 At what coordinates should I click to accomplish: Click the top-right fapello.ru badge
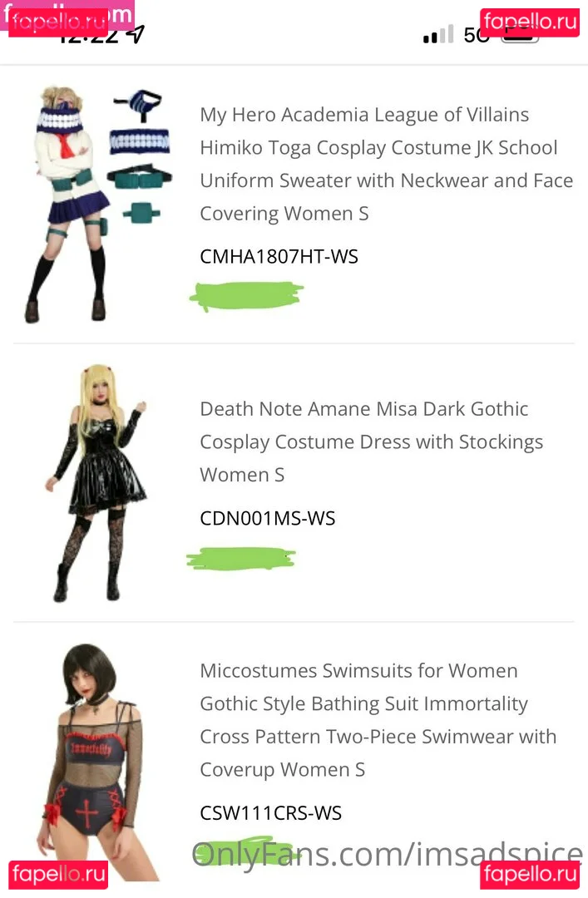[x=530, y=22]
